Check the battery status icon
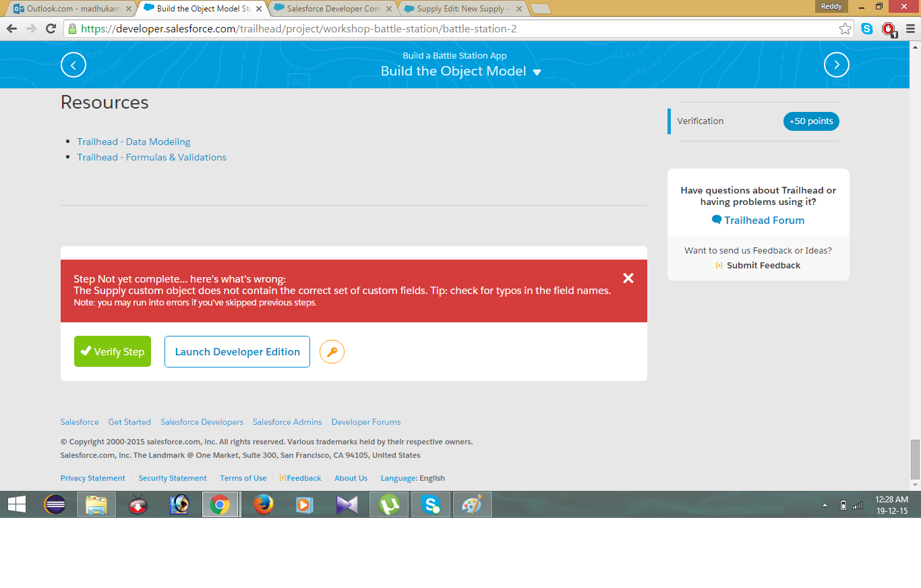This screenshot has height=588, width=921. [843, 505]
